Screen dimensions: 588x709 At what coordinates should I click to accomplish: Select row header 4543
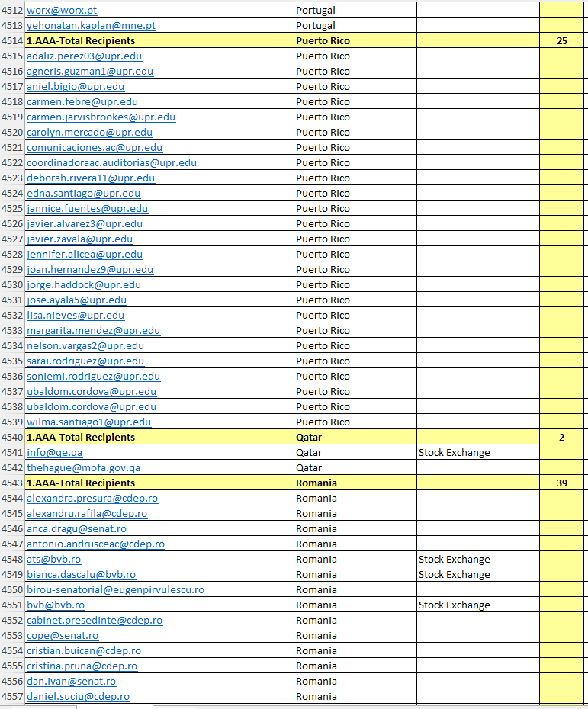[x=11, y=483]
